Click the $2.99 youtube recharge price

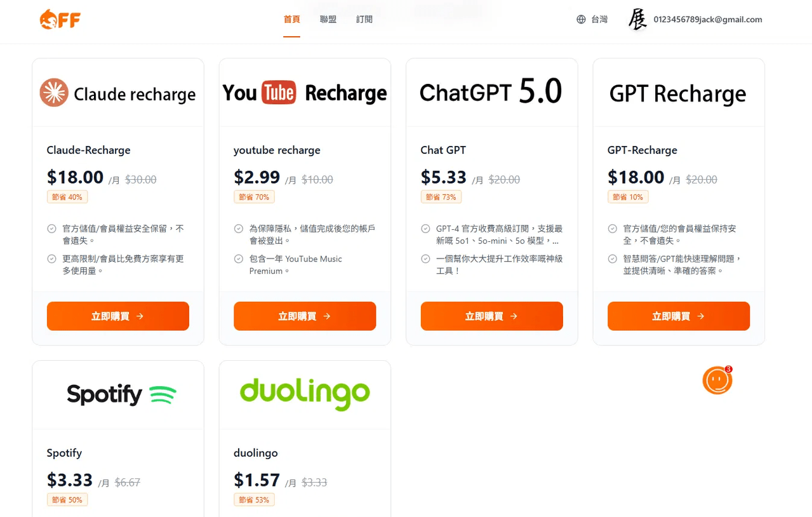(256, 177)
